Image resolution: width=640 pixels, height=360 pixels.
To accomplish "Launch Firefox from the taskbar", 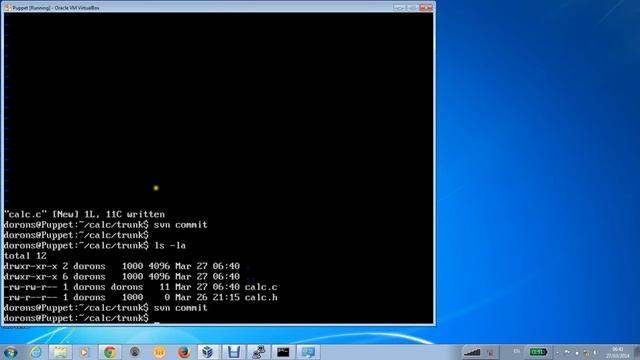I will pos(184,352).
